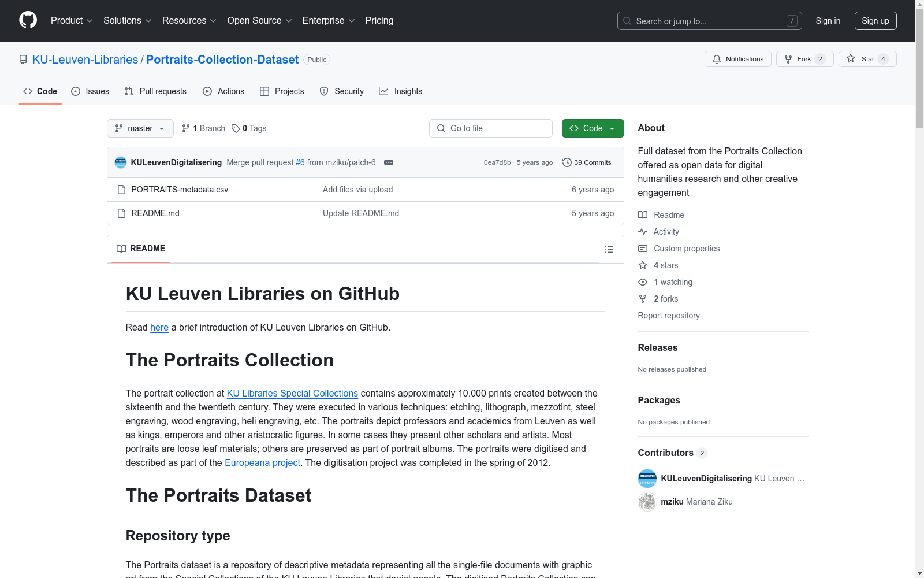The image size is (924, 578).
Task: Switch to the Actions tab
Action: click(x=223, y=91)
